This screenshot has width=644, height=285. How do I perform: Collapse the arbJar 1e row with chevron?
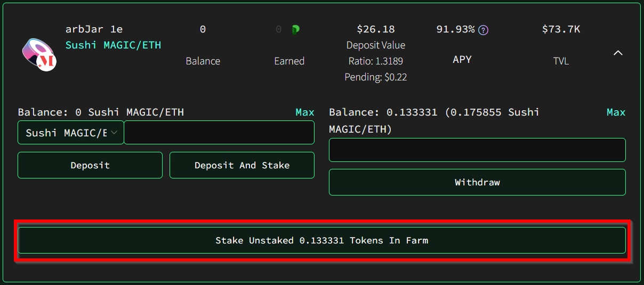[618, 53]
